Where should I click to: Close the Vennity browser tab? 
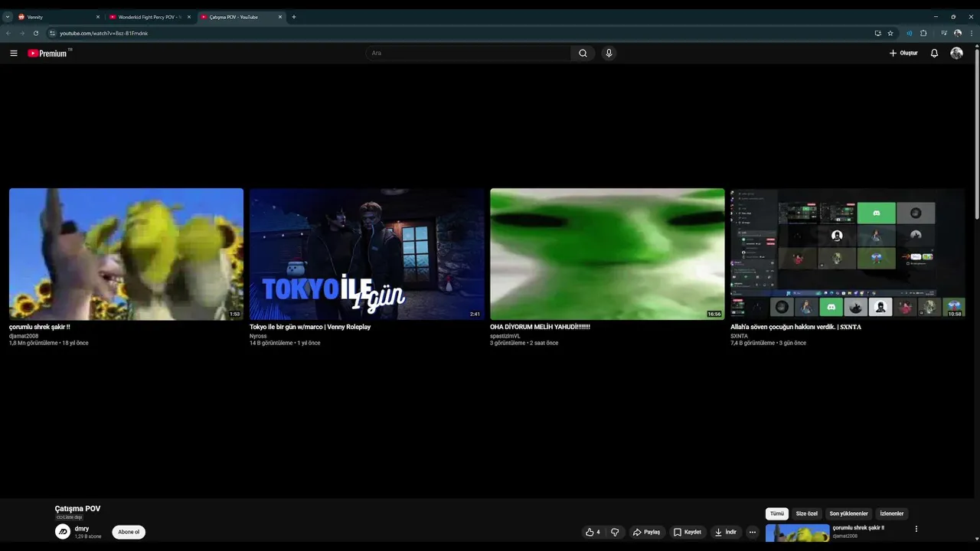[x=98, y=17]
